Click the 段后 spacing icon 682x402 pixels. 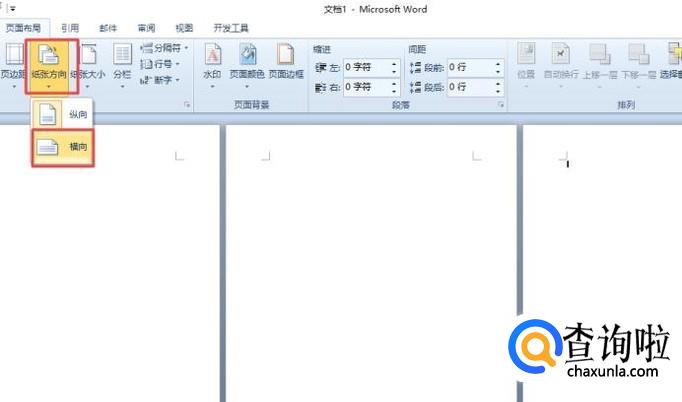pyautogui.click(x=415, y=87)
